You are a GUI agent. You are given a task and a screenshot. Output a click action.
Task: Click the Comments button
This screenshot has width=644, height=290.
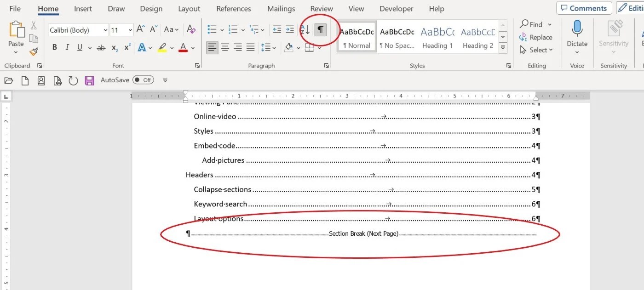click(584, 8)
